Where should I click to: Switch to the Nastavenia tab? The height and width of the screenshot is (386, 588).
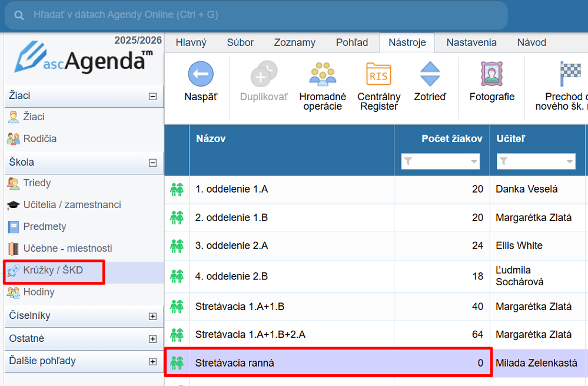tap(471, 42)
